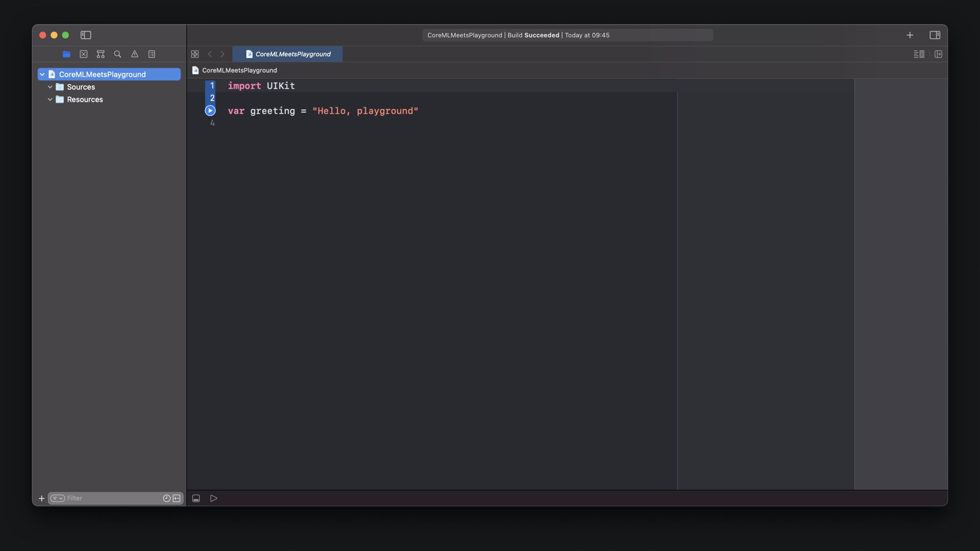Collapse the CoreMLMeetsPlayground root item
The image size is (980, 551).
pos(42,74)
